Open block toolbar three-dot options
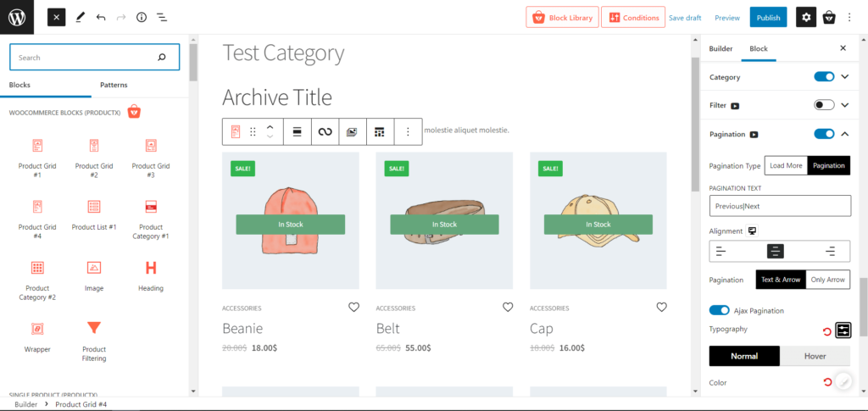Viewport: 868px width, 411px height. (x=408, y=131)
